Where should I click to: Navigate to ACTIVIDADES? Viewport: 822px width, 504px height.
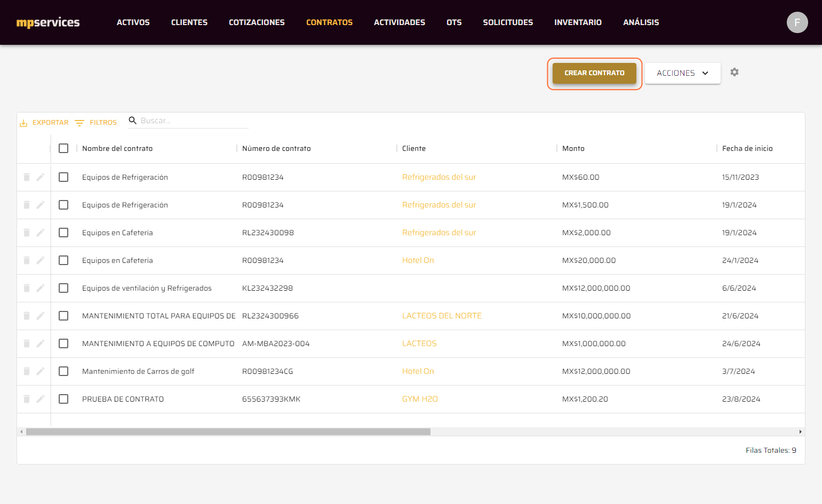[x=400, y=22]
